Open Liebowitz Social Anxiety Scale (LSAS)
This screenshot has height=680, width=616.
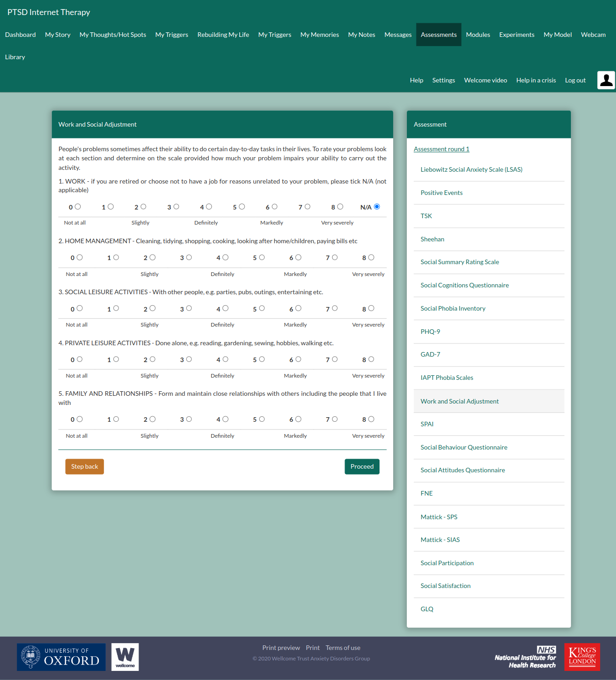point(471,169)
